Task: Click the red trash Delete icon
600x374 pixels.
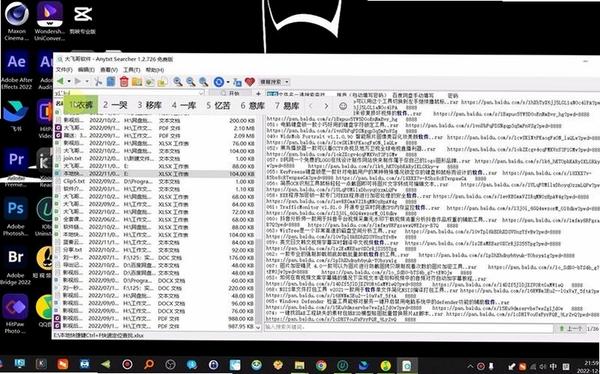Action: [x=124, y=82]
